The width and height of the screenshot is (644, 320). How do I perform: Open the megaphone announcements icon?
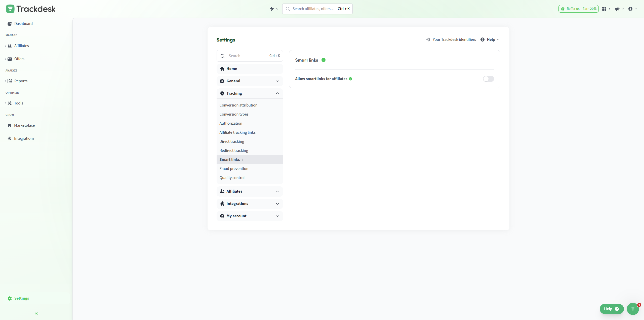click(x=617, y=9)
